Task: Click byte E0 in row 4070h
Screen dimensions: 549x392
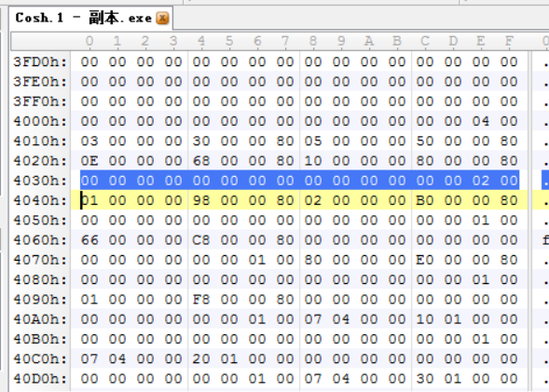Action: [425, 260]
